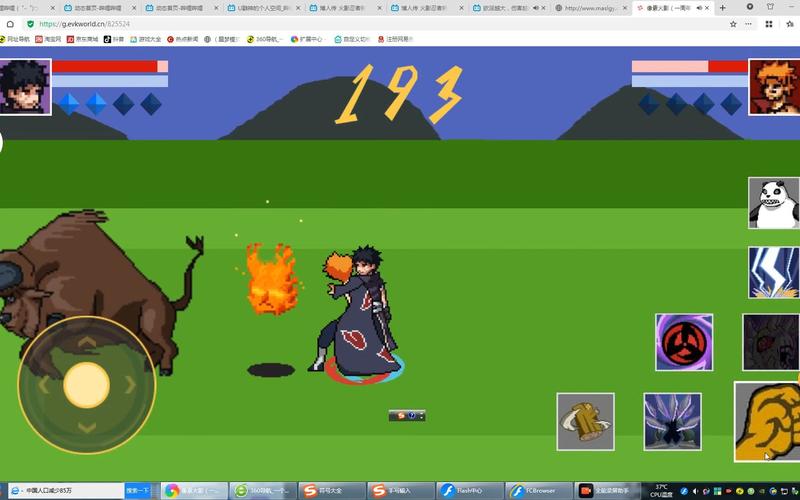
Task: Click the blue taskbar search button
Action: [x=137, y=490]
